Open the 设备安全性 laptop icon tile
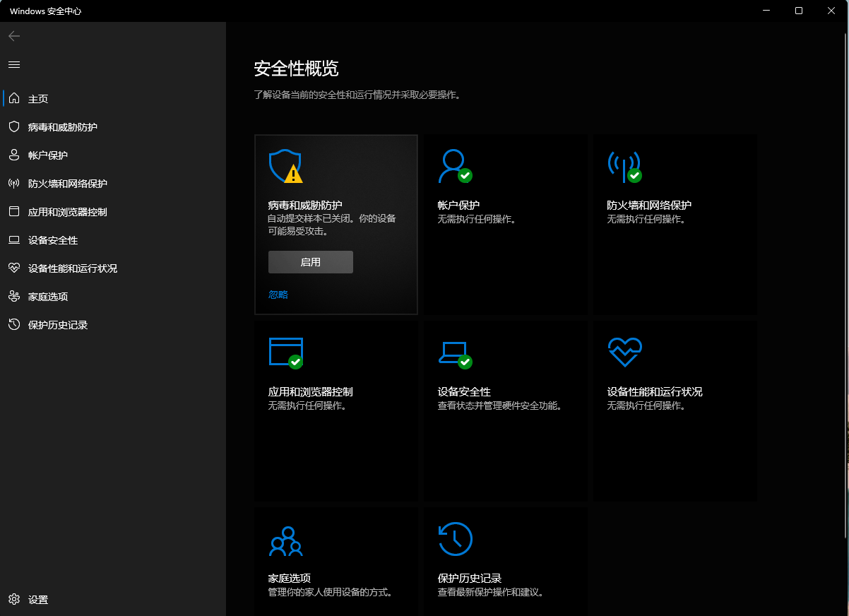 [455, 353]
